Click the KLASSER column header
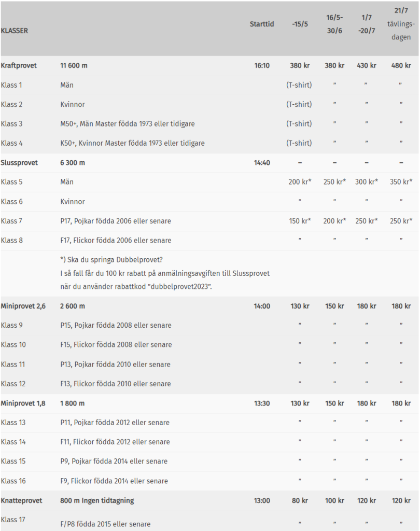Image resolution: width=420 pixels, height=531 pixels. point(15,31)
